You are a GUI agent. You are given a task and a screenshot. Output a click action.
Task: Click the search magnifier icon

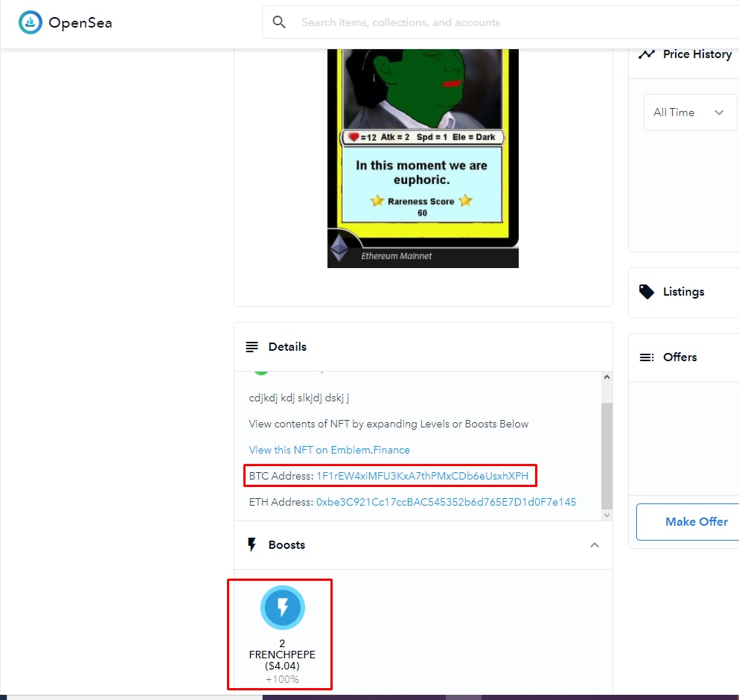[279, 22]
